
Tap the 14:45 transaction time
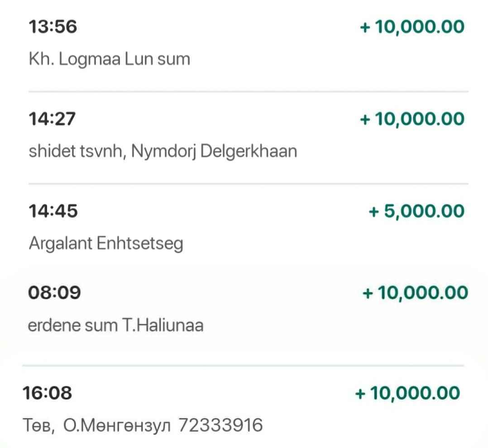click(53, 211)
